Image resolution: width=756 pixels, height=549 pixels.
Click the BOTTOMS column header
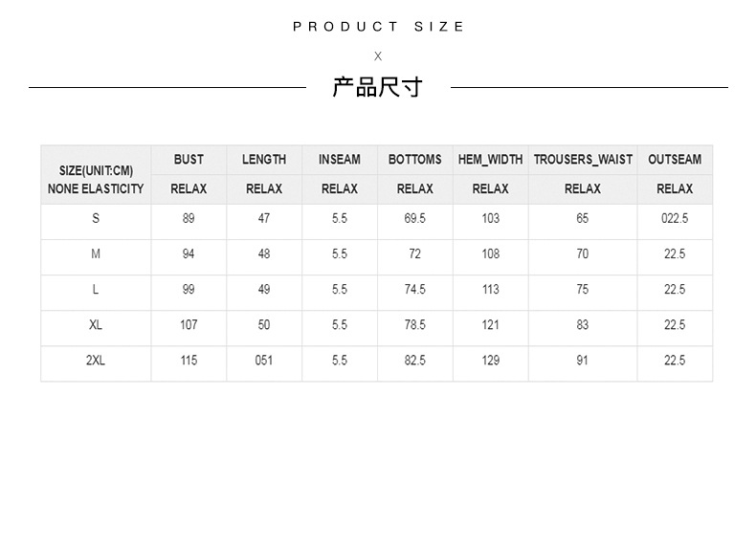tap(415, 160)
